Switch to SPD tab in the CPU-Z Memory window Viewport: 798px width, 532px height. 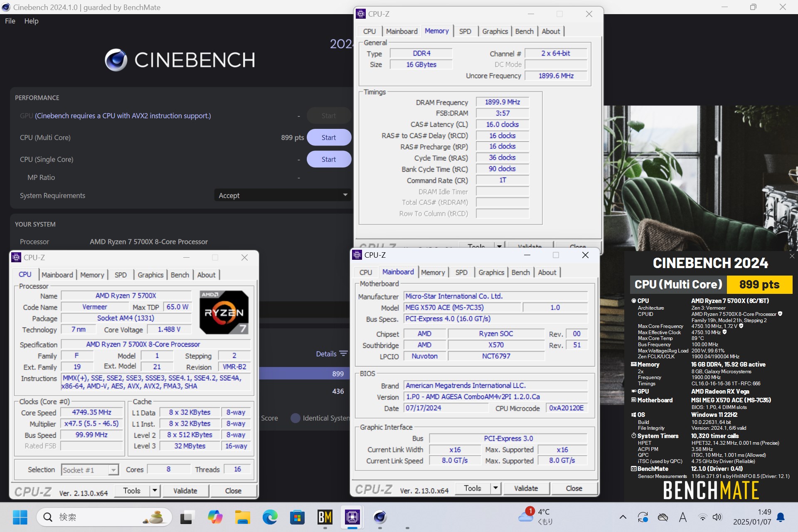pos(465,31)
